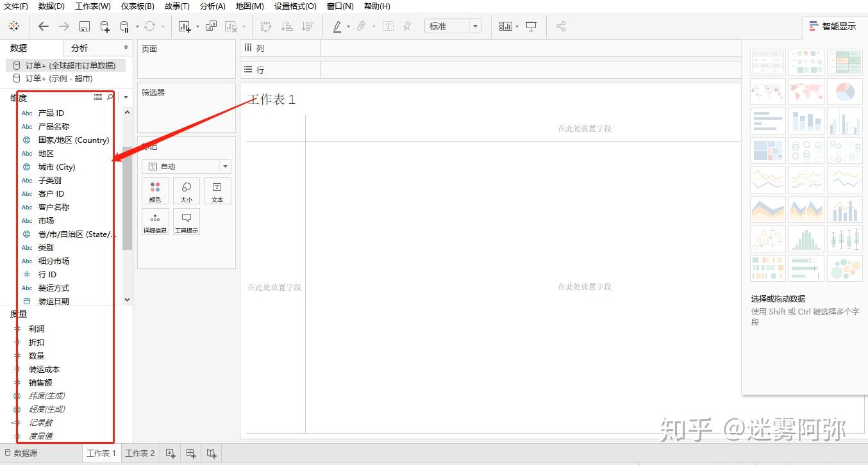
Task: Click the 维度 list scrollbar down arrow
Action: point(127,299)
